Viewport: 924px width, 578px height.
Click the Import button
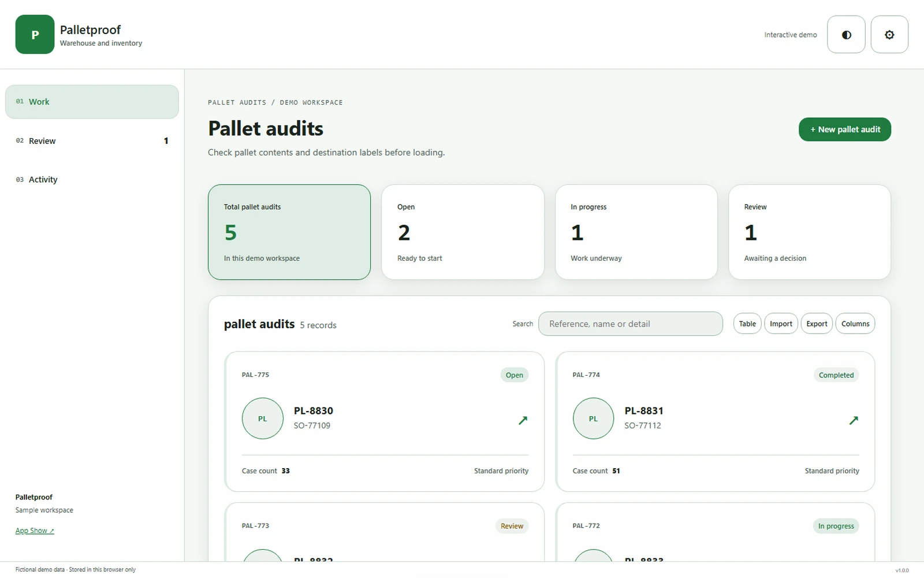pyautogui.click(x=781, y=324)
